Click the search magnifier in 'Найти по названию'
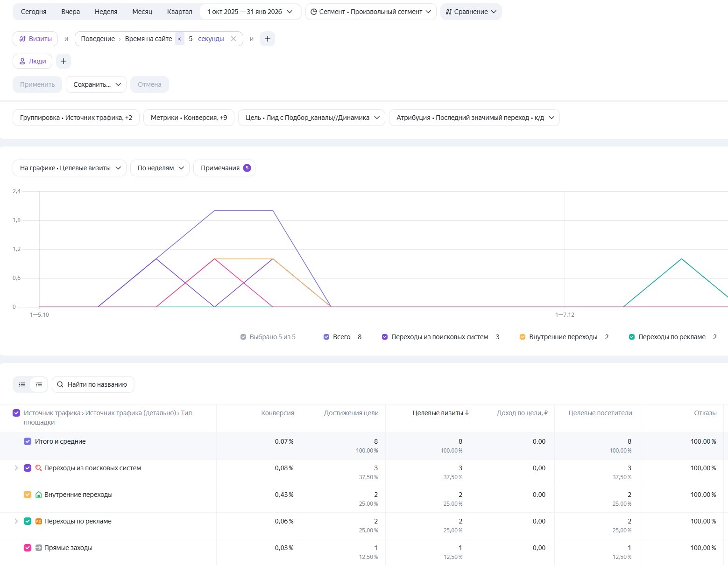This screenshot has height=565, width=728. [x=60, y=384]
